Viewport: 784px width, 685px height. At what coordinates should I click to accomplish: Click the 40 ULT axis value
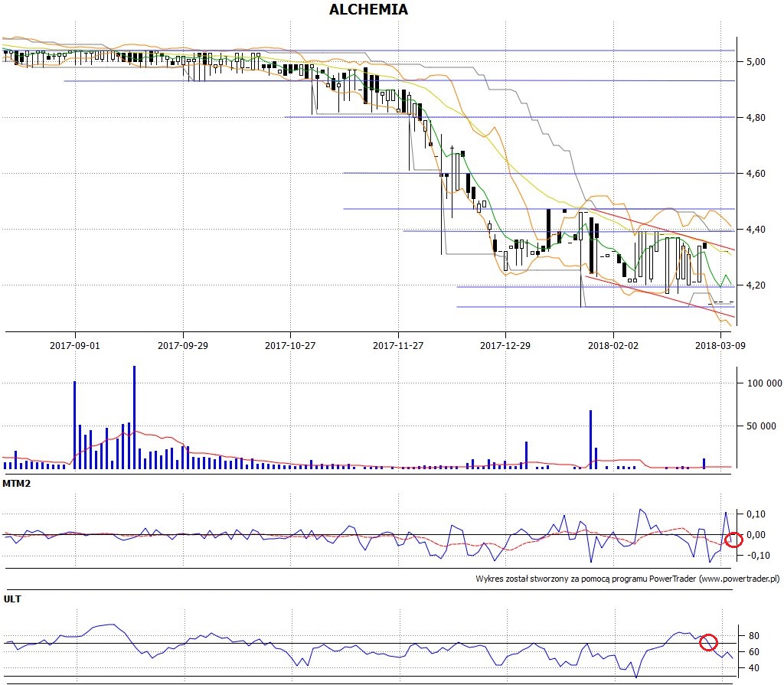pos(754,668)
